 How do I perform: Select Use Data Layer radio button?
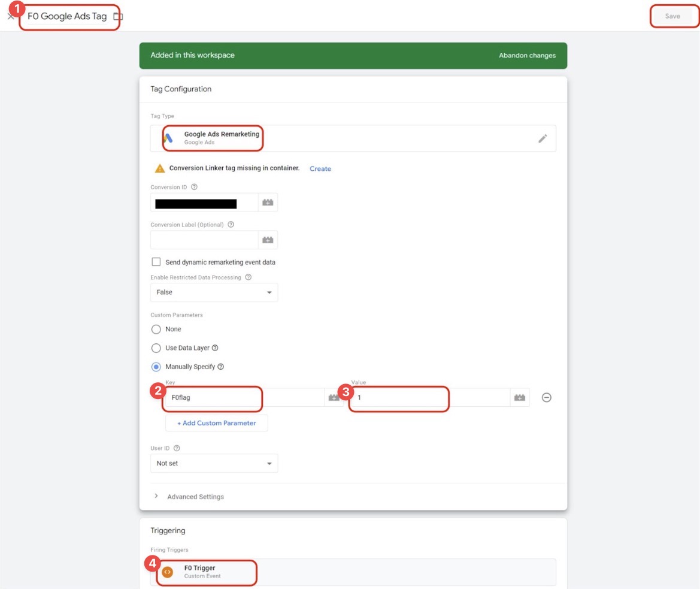[156, 348]
